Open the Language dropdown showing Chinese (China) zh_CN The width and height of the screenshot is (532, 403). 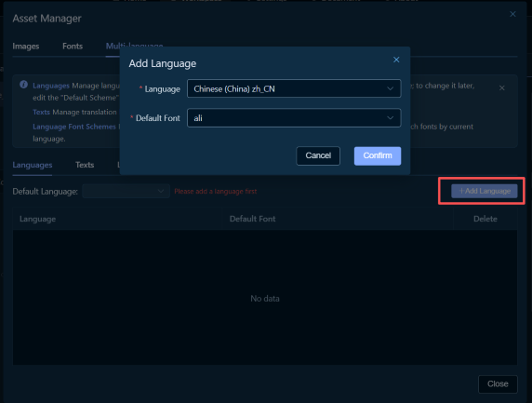(294, 88)
